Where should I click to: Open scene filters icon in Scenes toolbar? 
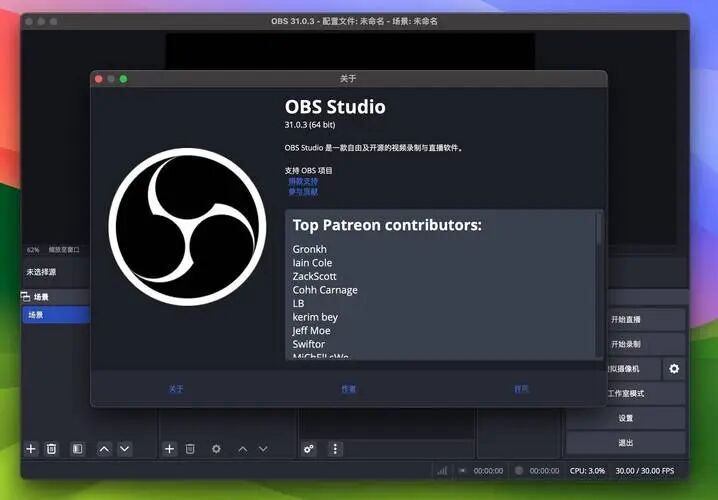(78, 449)
